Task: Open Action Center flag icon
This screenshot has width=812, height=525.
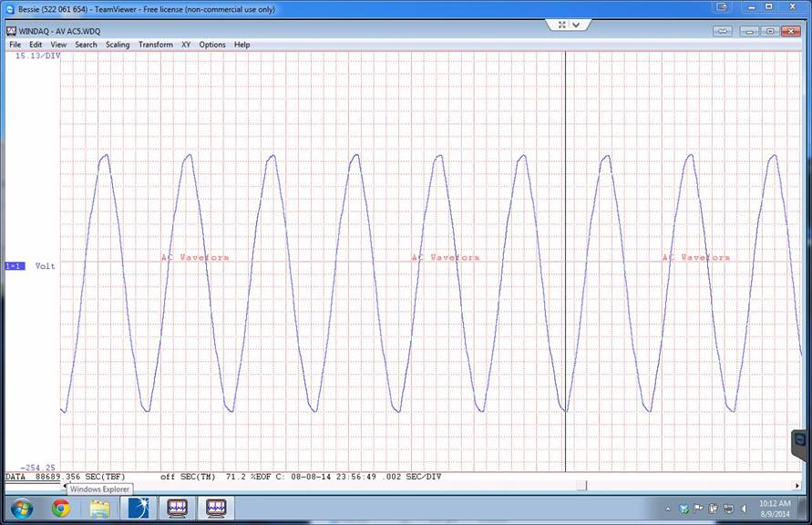Action: [698, 509]
